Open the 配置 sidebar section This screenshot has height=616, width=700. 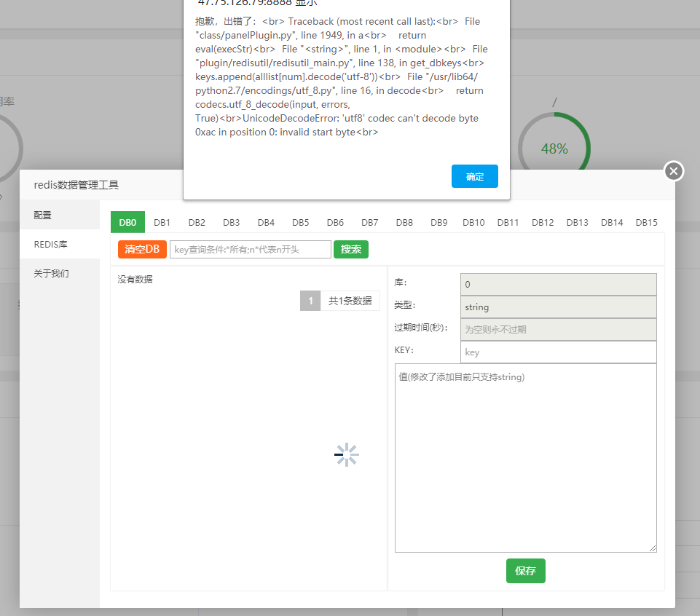(x=60, y=215)
